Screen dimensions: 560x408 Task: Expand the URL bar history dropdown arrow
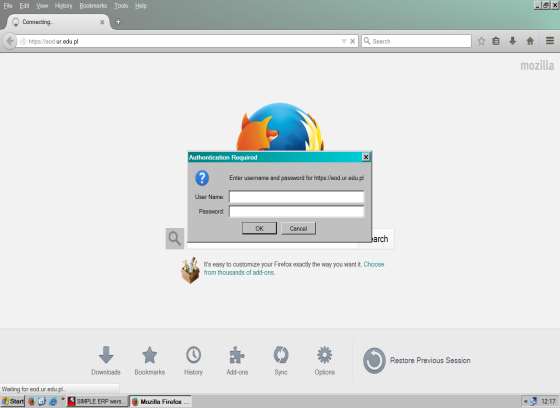click(344, 41)
